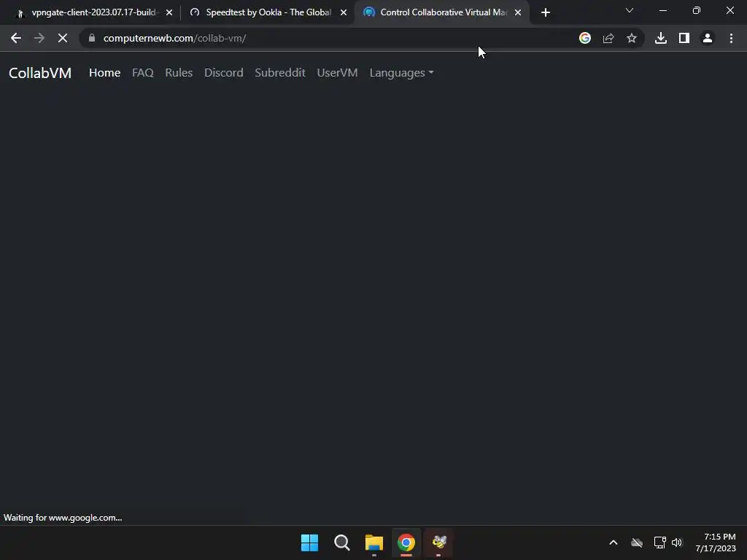Viewport: 747px width, 560px height.
Task: Expand the tab search chevron
Action: 630,10
